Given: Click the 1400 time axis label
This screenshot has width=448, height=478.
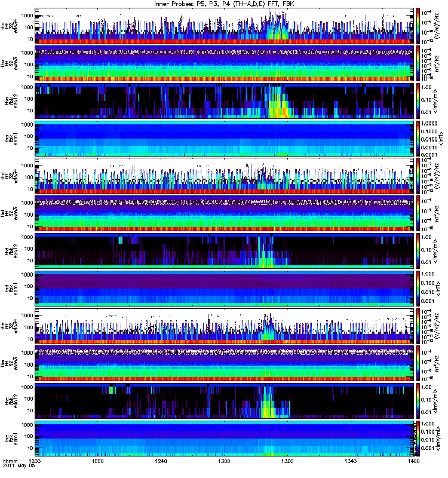Looking at the screenshot, I should pyautogui.click(x=413, y=461).
